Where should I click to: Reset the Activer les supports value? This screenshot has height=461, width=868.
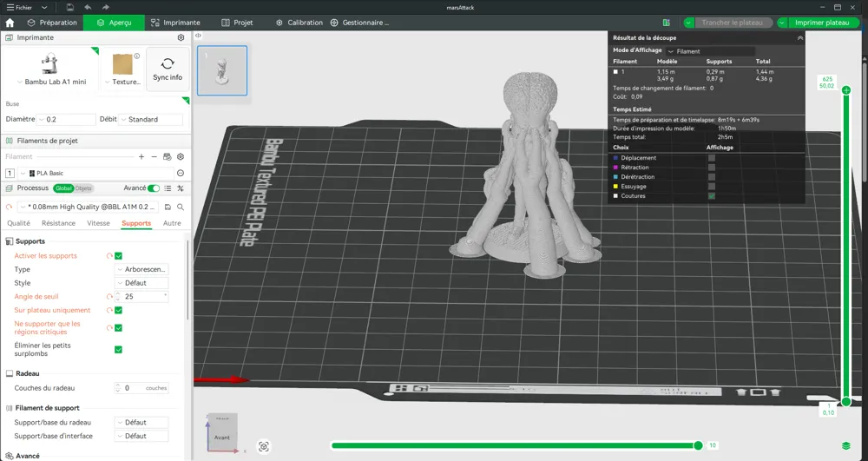[109, 256]
